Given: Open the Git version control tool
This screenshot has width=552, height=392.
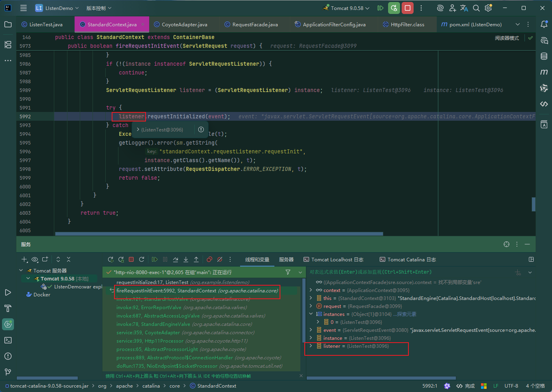Looking at the screenshot, I should [8, 372].
